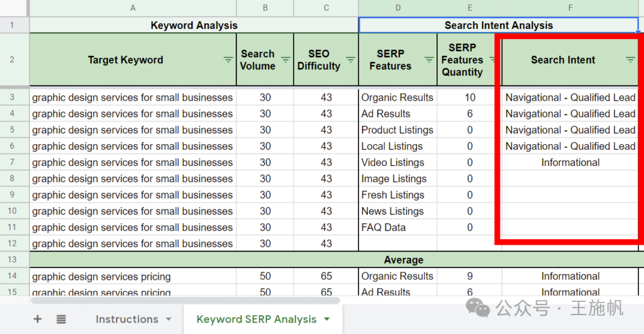Click the Video Listings cell
The image size is (644, 334).
(x=397, y=162)
